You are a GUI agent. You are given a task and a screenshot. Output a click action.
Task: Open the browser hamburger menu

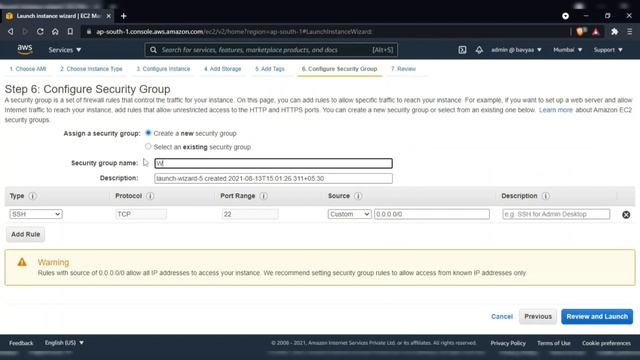click(630, 31)
